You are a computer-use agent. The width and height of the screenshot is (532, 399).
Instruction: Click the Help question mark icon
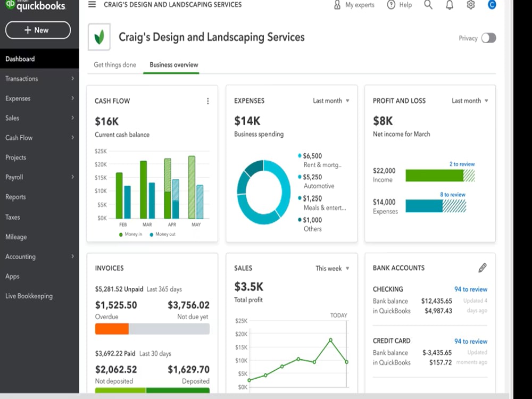click(x=391, y=5)
